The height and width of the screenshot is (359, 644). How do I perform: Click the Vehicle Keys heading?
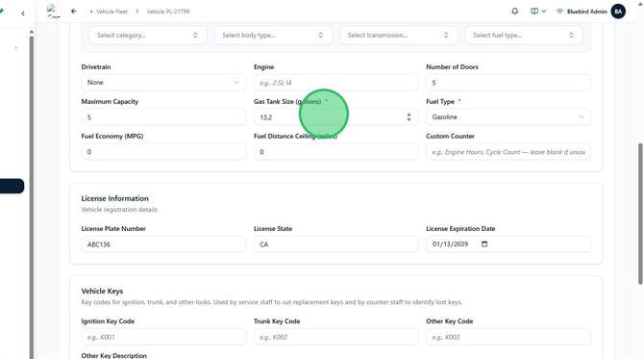point(102,291)
